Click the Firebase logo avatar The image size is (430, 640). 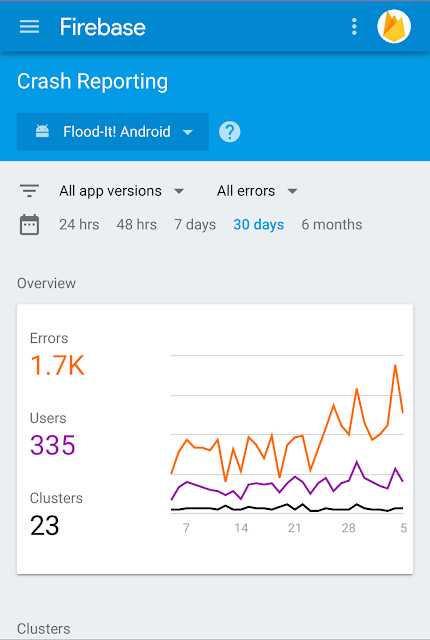394,27
